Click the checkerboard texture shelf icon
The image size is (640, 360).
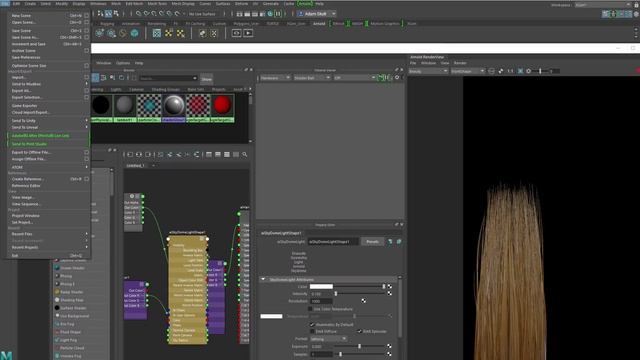[x=157, y=33]
